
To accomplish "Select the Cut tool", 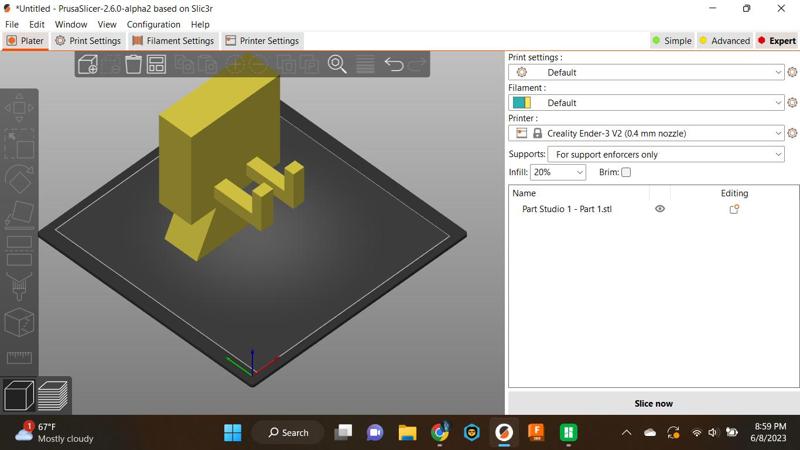I will click(19, 250).
